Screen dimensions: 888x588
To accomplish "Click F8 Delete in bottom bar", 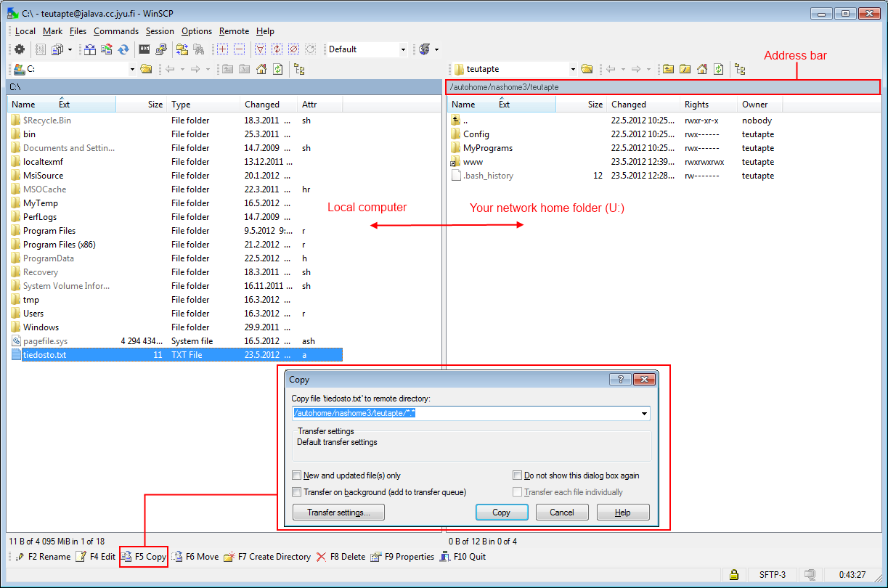I will click(341, 557).
